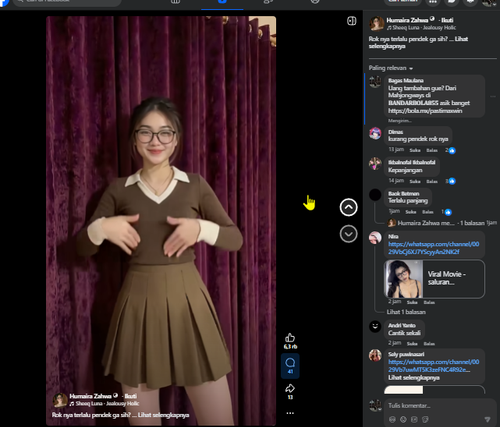Open Humaira Zahwa's name in comments header

click(407, 20)
